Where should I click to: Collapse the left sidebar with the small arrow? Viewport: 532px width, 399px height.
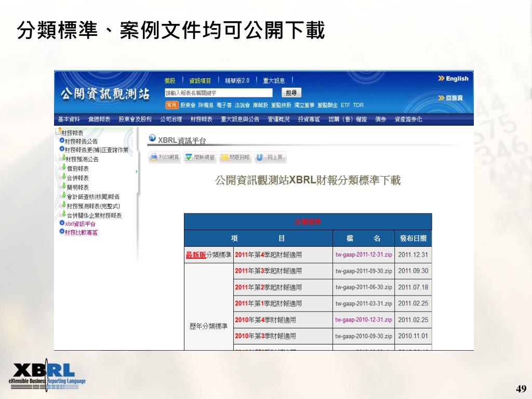137,171
